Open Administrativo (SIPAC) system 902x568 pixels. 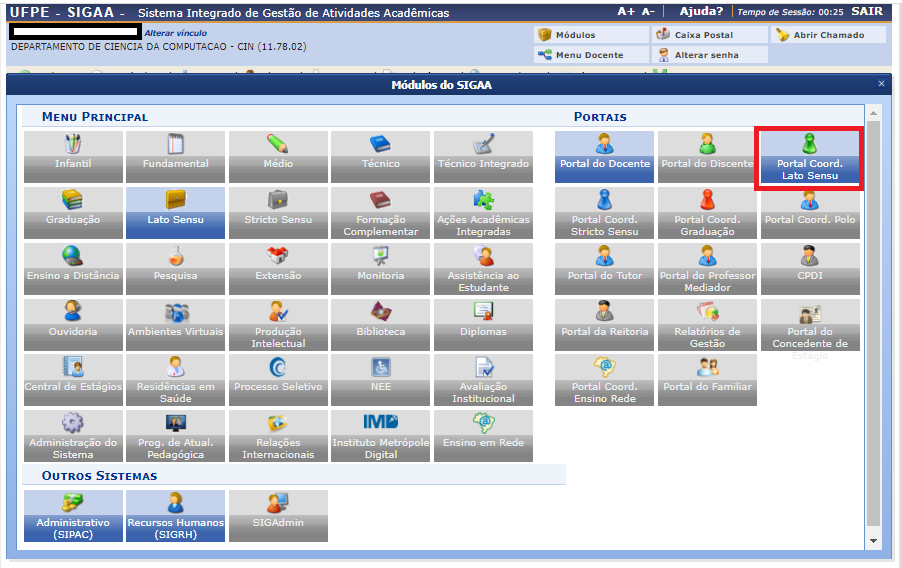coord(73,515)
